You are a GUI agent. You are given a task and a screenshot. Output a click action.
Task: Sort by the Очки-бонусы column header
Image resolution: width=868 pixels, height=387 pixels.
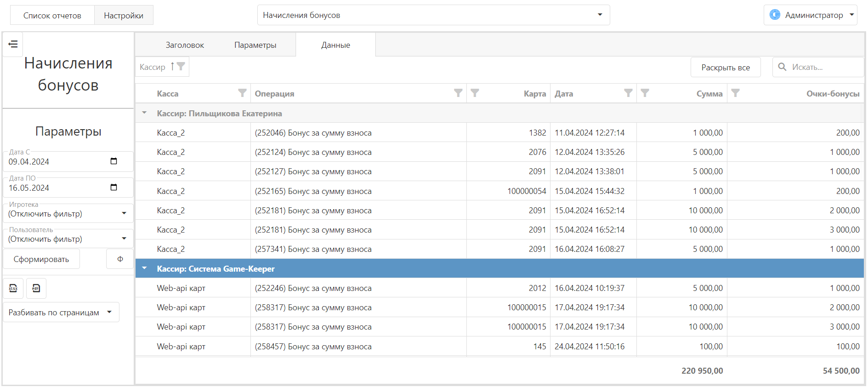833,94
